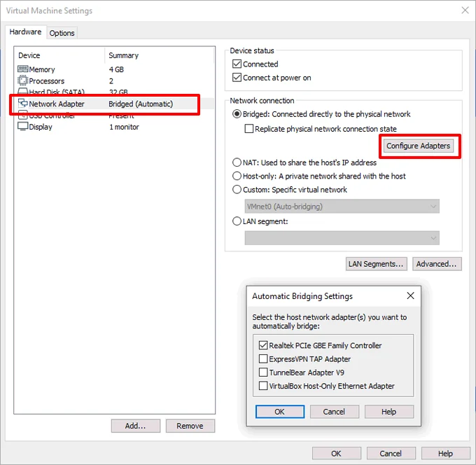Select the Network Adapter device row
The height and width of the screenshot is (465, 476).
115,104
